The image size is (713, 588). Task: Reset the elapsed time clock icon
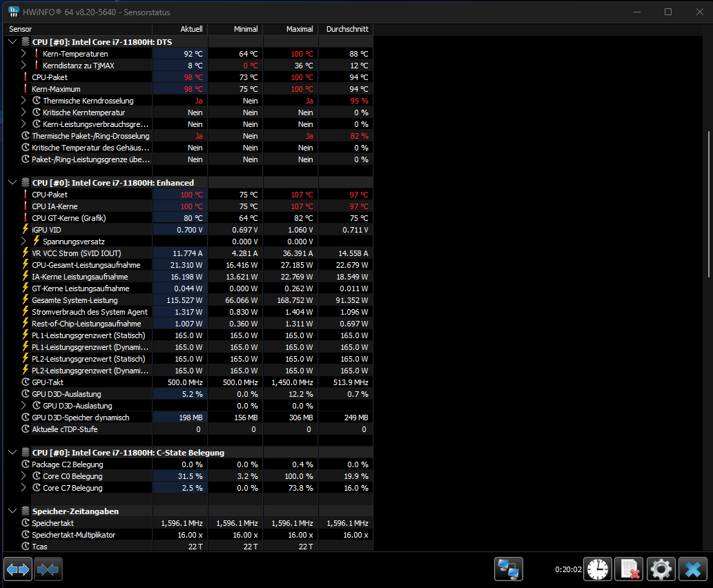597,569
